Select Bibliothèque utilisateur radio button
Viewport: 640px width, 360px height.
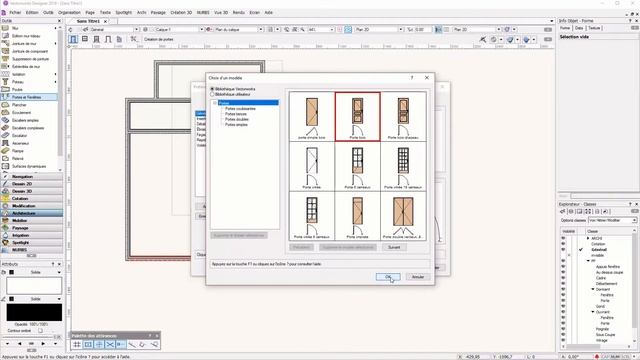[x=212, y=94]
